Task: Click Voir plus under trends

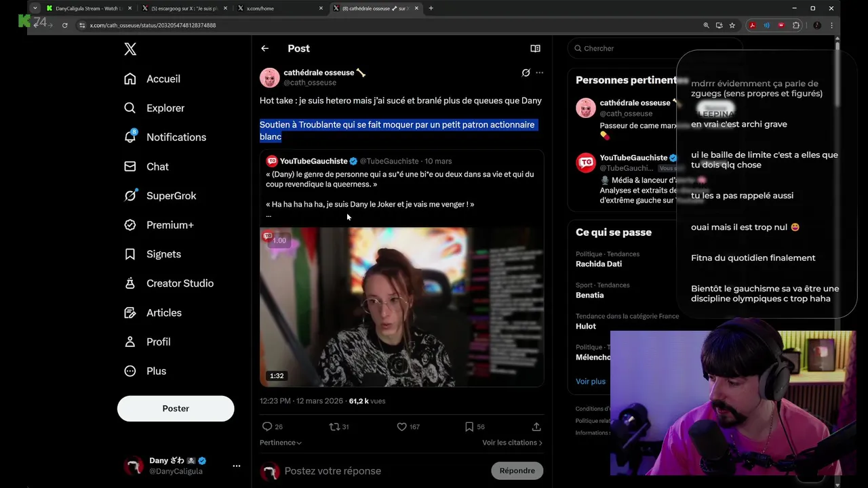Action: (591, 381)
